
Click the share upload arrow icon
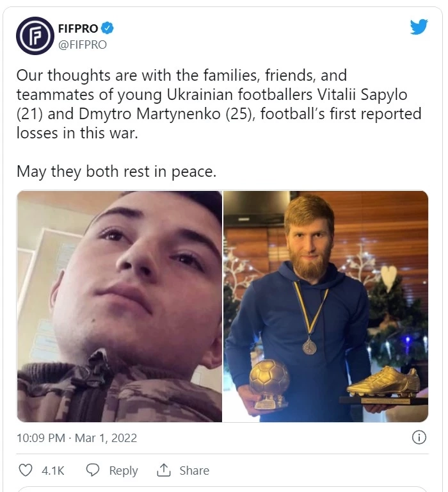click(164, 470)
